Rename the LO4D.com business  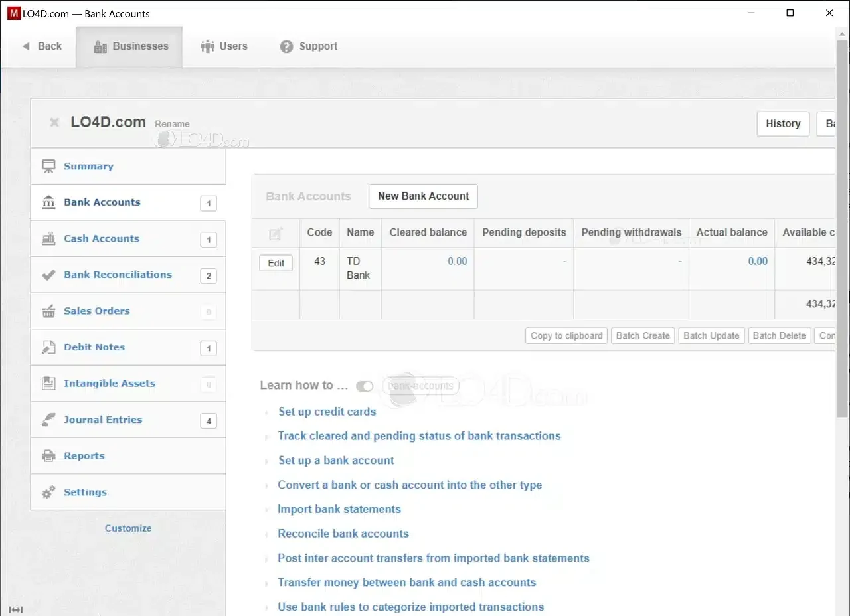pos(172,124)
